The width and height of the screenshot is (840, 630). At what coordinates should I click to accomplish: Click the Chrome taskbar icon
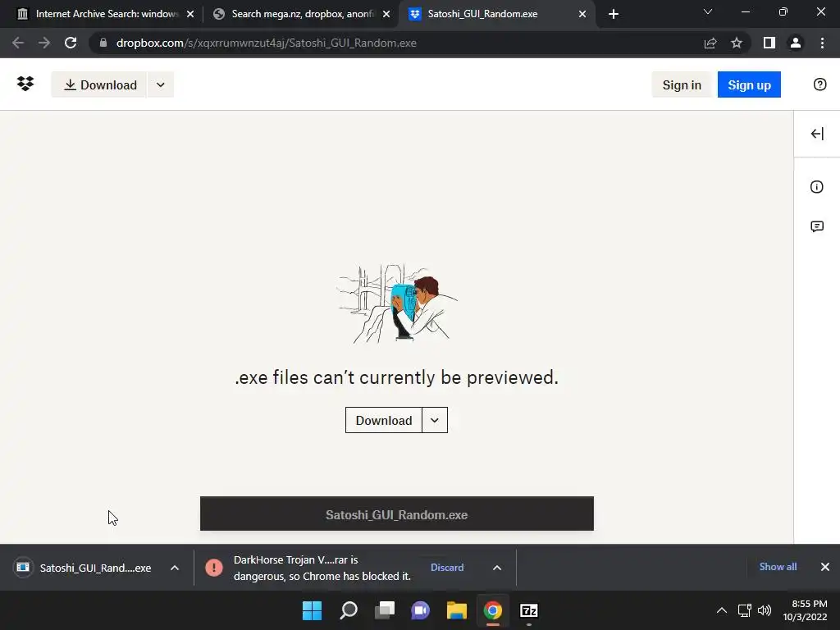[x=492, y=610]
